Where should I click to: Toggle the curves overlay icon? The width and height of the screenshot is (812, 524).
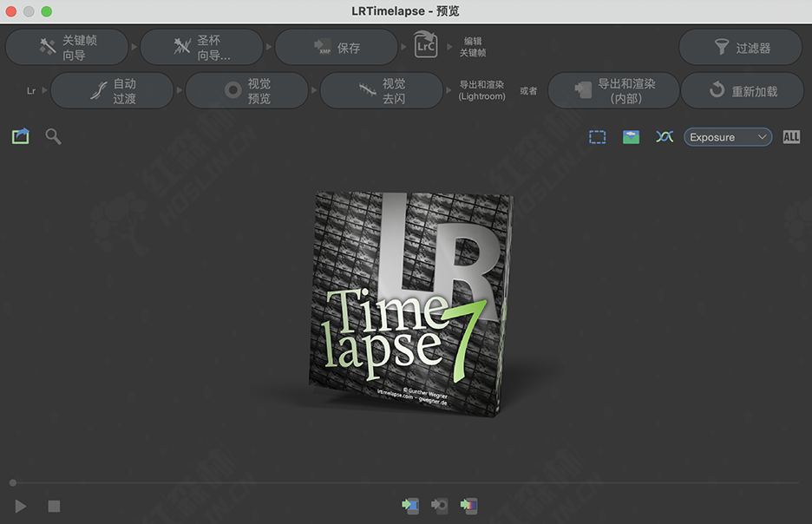[665, 137]
